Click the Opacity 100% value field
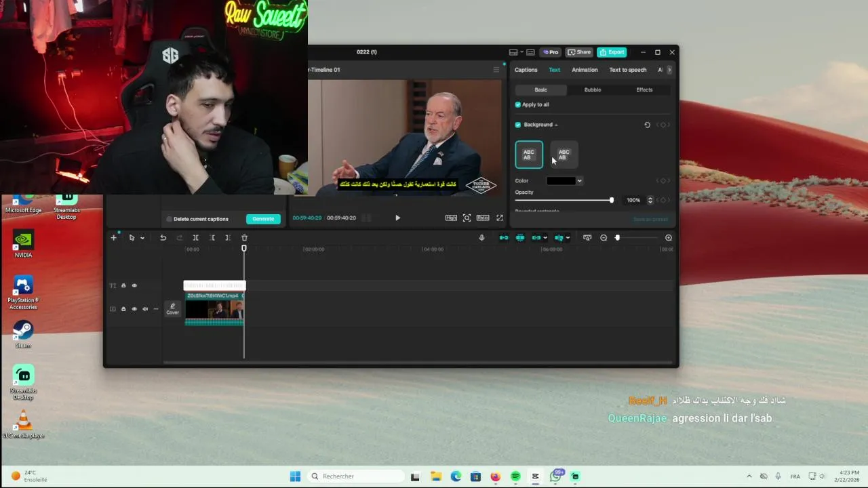868x488 pixels. 633,200
